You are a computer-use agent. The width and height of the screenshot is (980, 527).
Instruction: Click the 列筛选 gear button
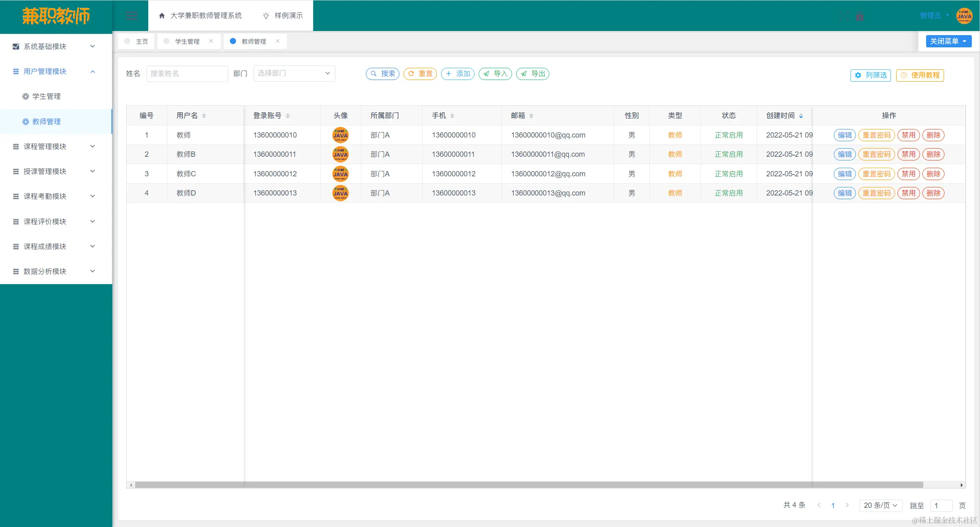[871, 75]
